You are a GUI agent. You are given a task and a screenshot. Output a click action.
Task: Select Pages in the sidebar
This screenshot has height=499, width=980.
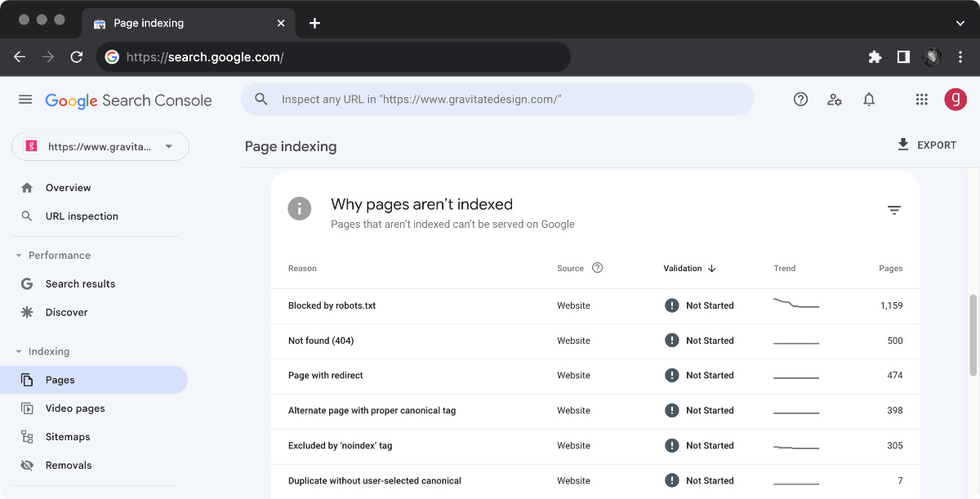click(x=60, y=379)
